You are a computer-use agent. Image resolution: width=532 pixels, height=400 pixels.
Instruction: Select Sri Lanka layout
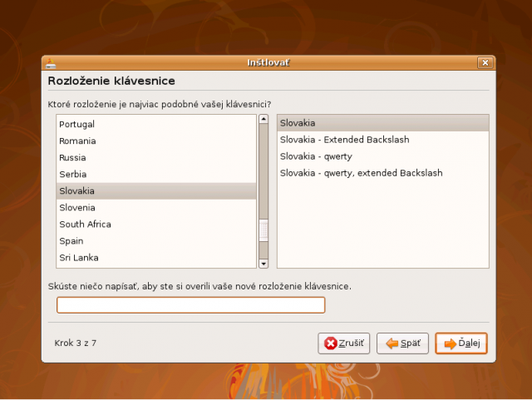[156, 258]
